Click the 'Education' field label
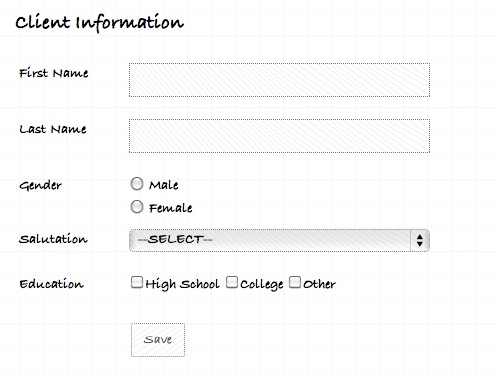Viewport: 499px width, 379px height. point(51,284)
